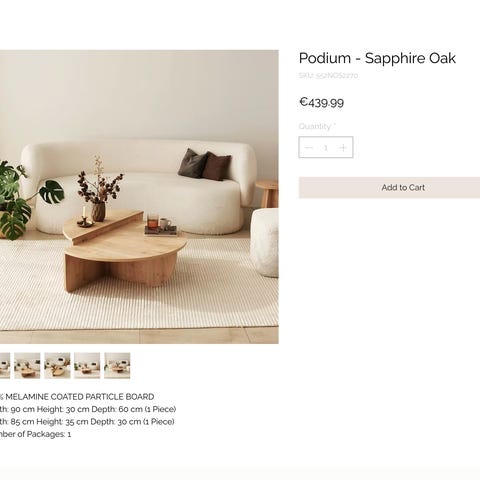The width and height of the screenshot is (480, 480).
Task: Show the fourth product thumbnail photo
Action: [x=87, y=365]
